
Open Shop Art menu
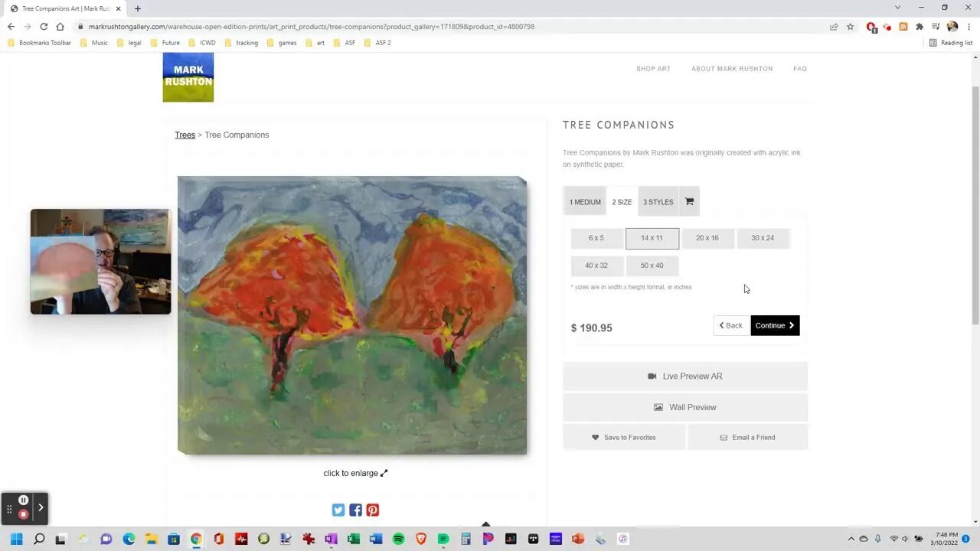pyautogui.click(x=653, y=69)
